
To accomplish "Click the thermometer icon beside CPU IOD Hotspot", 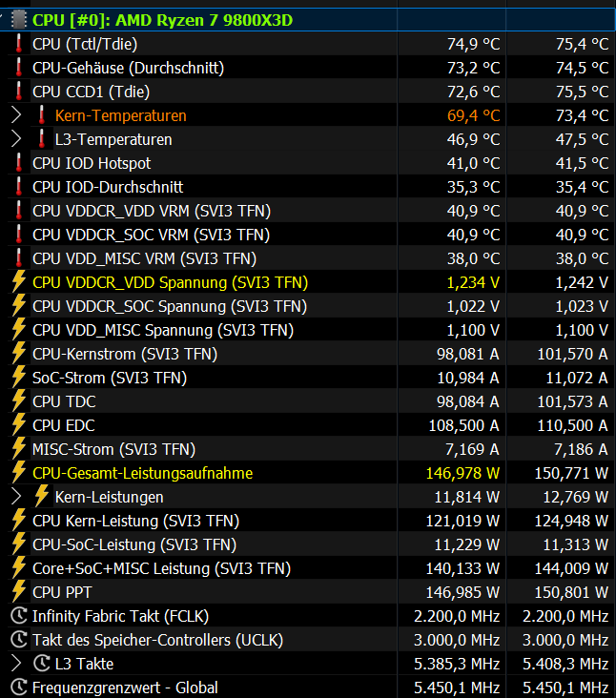I will tap(18, 163).
